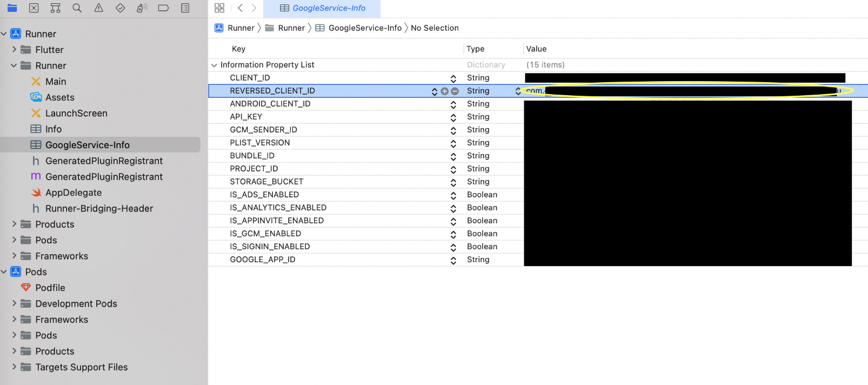
Task: Go back with the left arrow
Action: [240, 8]
